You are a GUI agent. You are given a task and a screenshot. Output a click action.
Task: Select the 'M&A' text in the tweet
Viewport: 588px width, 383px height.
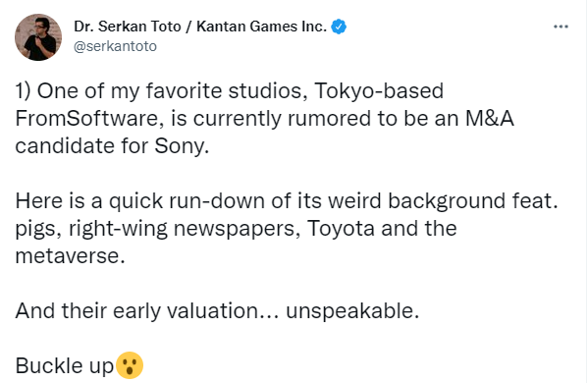pos(490,119)
